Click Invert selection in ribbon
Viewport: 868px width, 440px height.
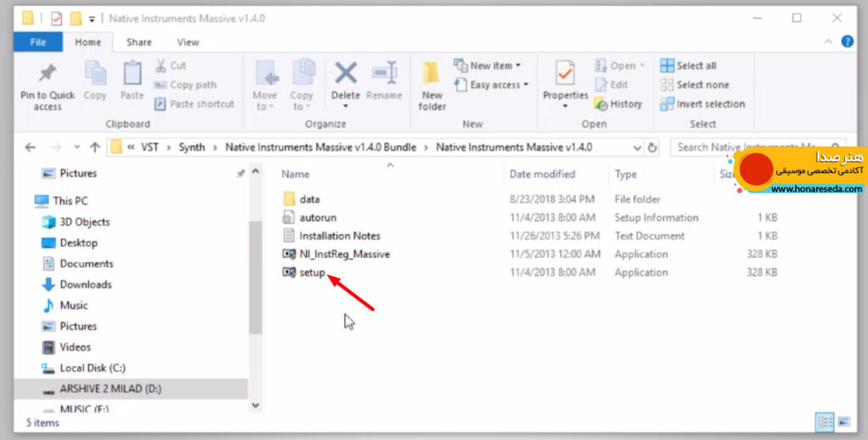[x=703, y=103]
